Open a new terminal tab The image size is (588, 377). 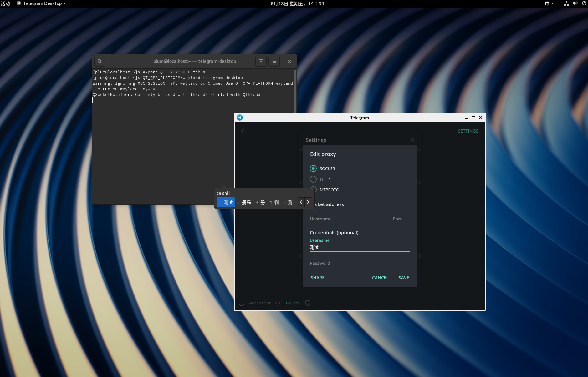[x=261, y=61]
